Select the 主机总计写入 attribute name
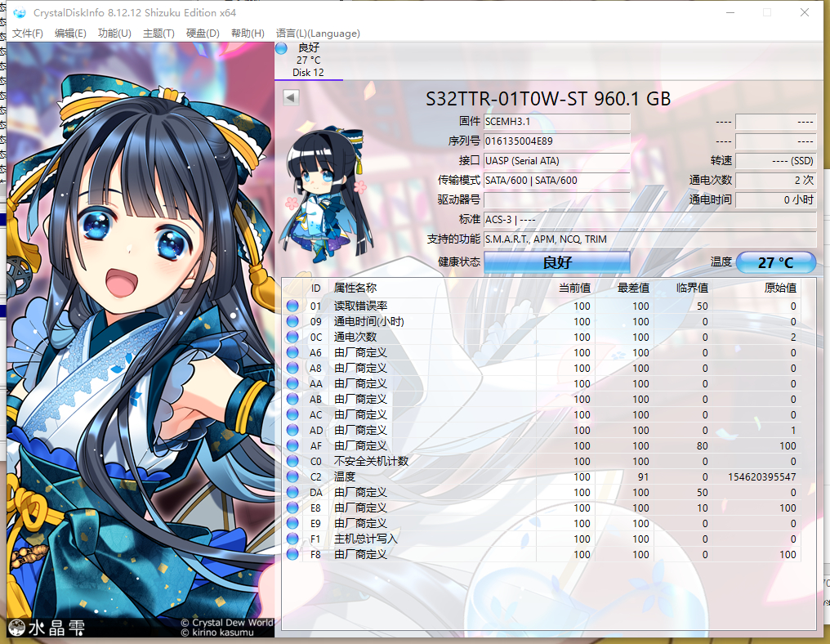830x644 pixels. click(x=366, y=538)
